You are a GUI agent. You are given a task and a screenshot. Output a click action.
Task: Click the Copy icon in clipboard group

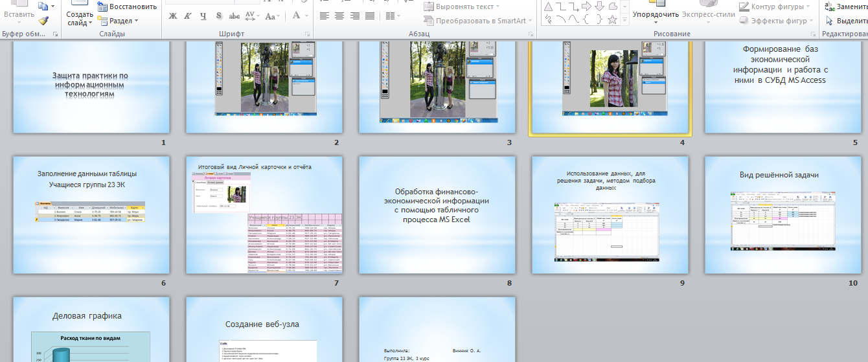(43, 6)
